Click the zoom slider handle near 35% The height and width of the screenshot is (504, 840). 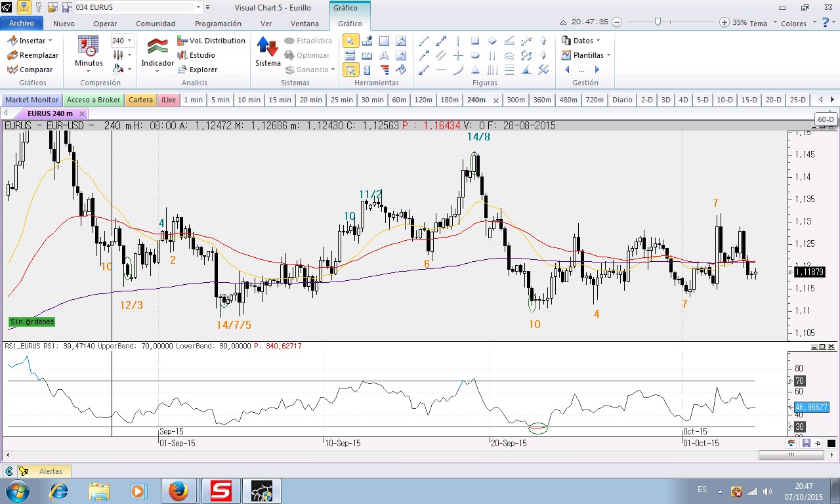coord(658,22)
